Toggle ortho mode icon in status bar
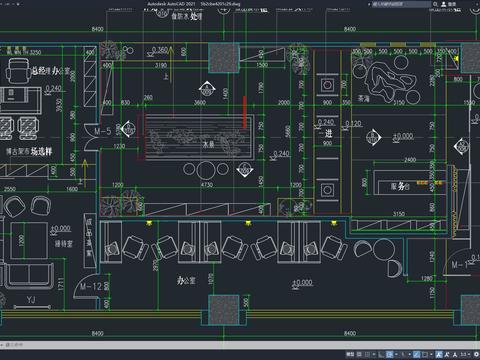Viewport: 480px width, 360px height. [x=380, y=354]
